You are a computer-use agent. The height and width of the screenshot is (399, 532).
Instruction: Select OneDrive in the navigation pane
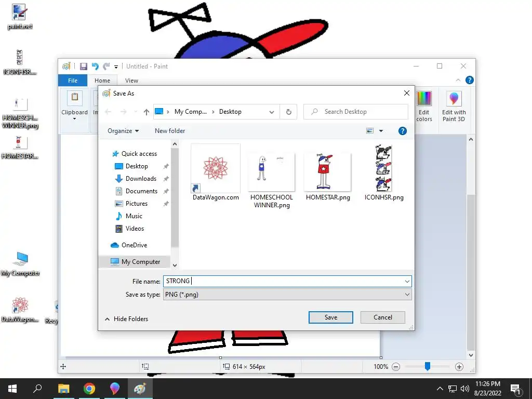(x=134, y=245)
